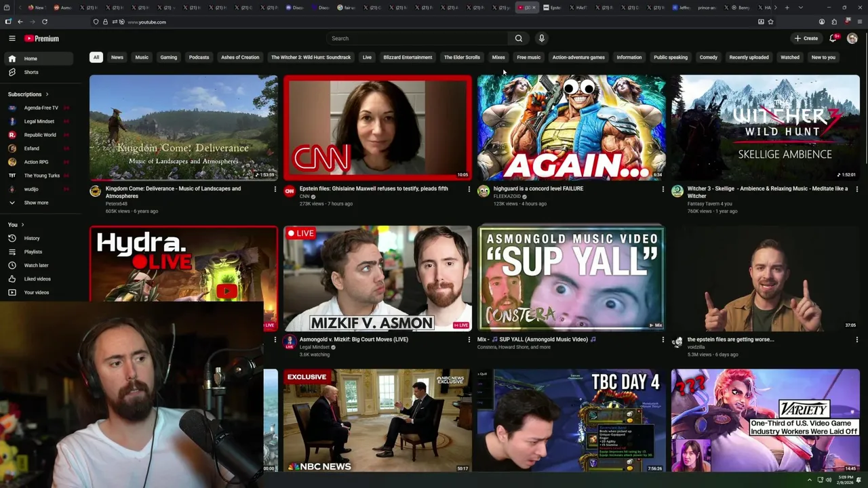868x488 pixels.
Task: Open CNN Ghislaine Maxwell video thumbnail
Action: tap(378, 127)
